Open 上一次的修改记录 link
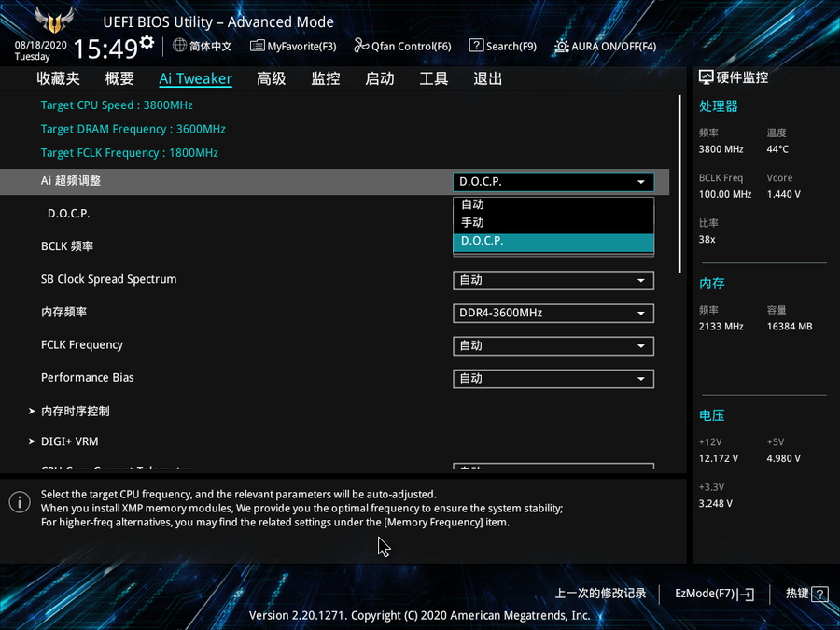 point(600,594)
